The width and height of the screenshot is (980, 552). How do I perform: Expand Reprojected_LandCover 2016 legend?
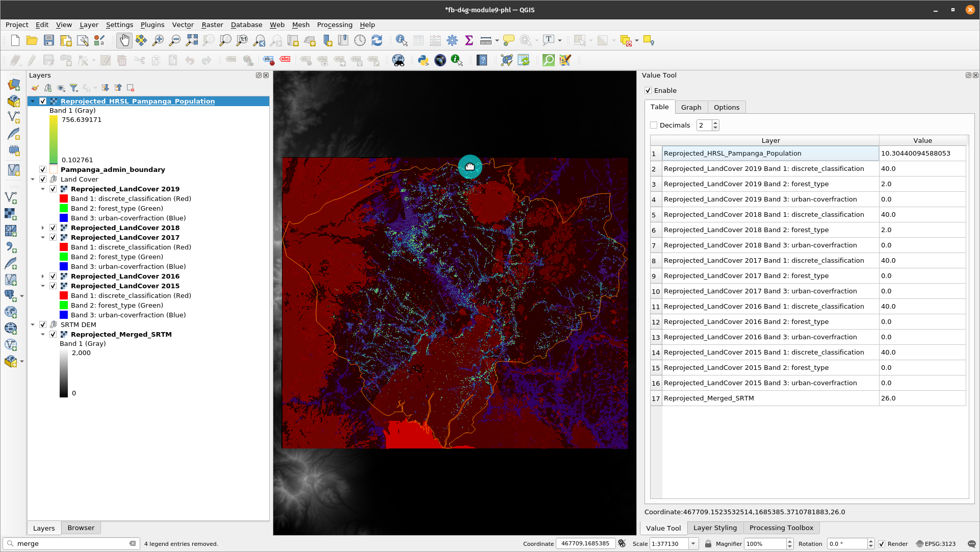[43, 276]
